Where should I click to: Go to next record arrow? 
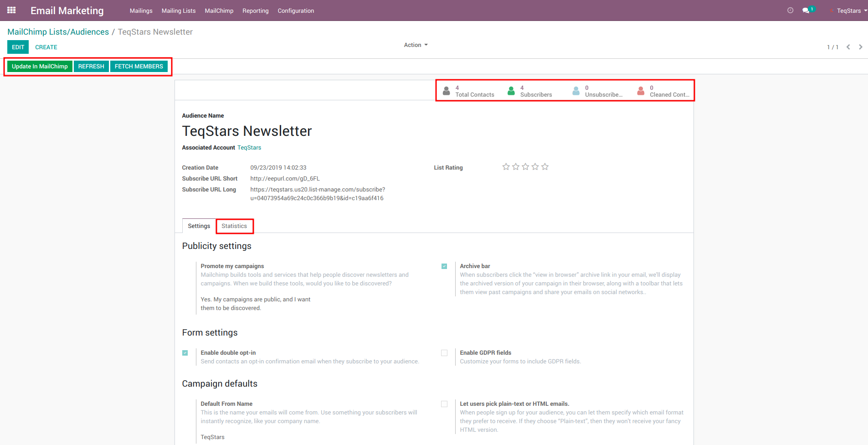click(x=860, y=47)
